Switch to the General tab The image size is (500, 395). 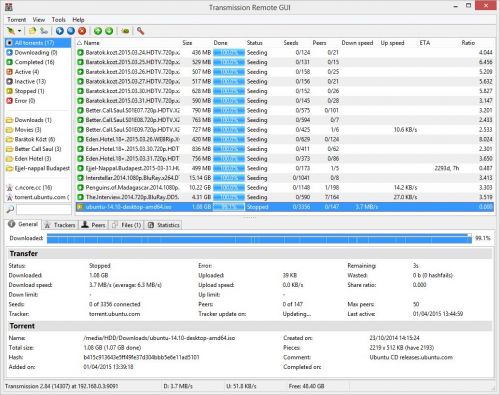(x=23, y=224)
